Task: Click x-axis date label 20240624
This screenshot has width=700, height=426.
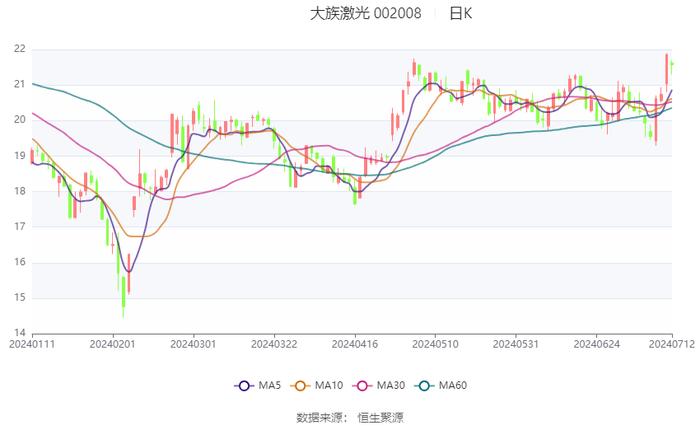Action: [597, 344]
